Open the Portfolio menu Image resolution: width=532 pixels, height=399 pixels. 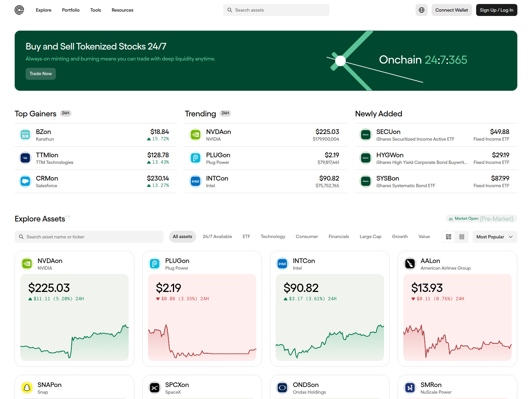[x=71, y=10]
